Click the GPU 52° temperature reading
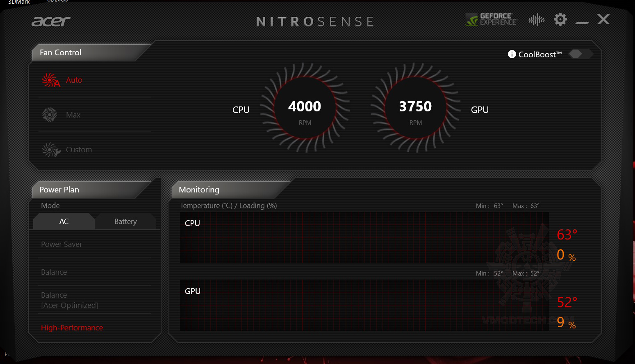The height and width of the screenshot is (364, 635). tap(567, 302)
